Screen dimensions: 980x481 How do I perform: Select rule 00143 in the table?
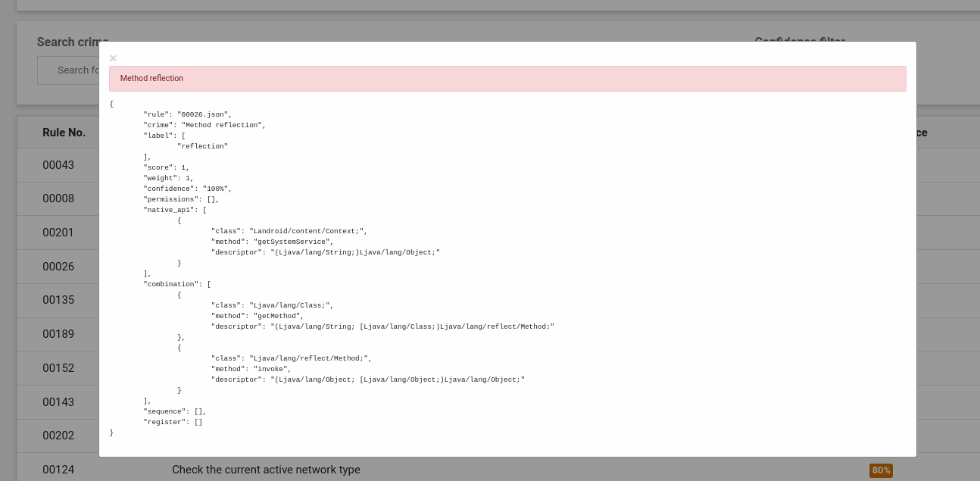tap(58, 402)
